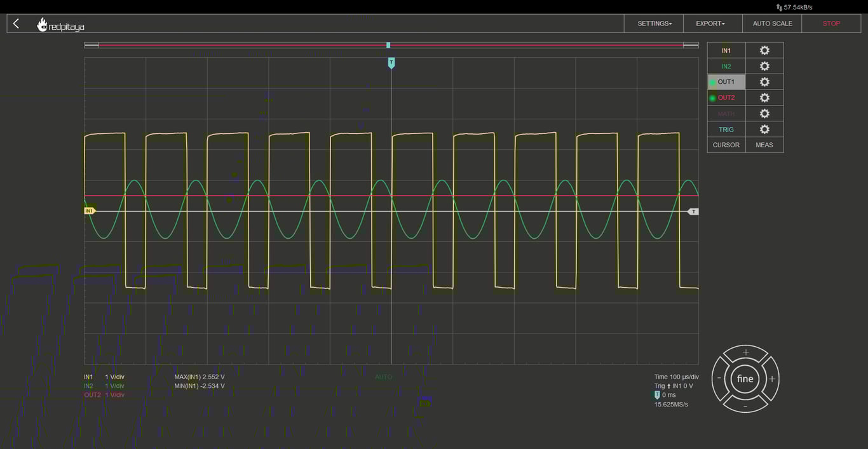Click the 57.54kB/s network speed text
The image size is (868, 449).
coord(798,8)
